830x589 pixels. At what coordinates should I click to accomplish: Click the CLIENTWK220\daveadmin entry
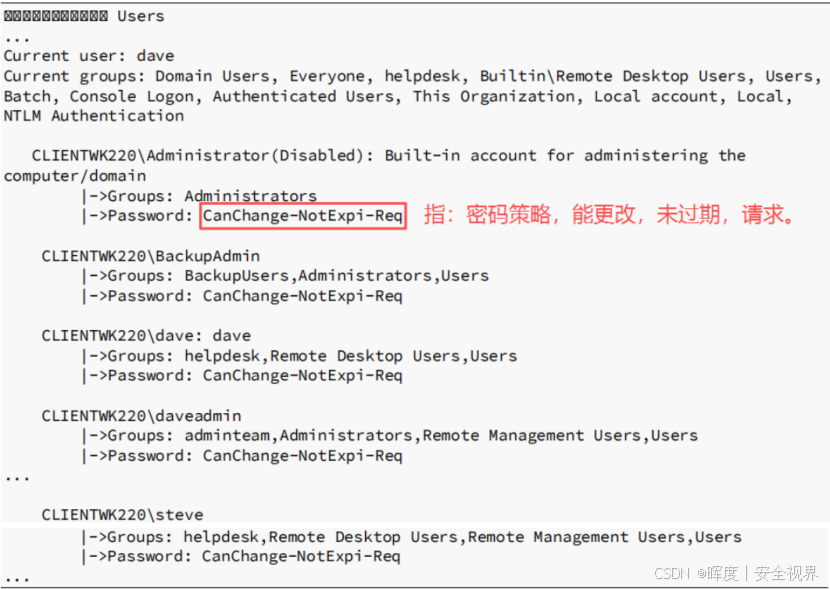pos(141,416)
